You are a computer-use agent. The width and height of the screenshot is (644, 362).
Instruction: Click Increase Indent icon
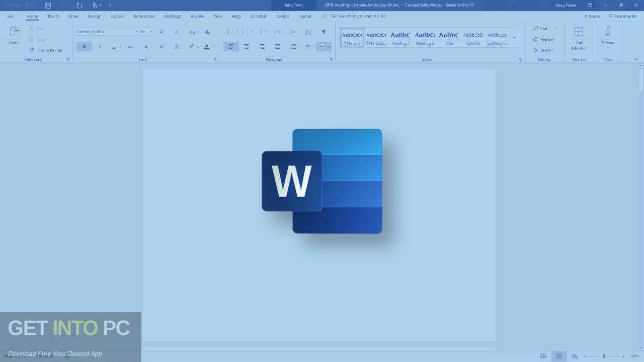pyautogui.click(x=293, y=32)
